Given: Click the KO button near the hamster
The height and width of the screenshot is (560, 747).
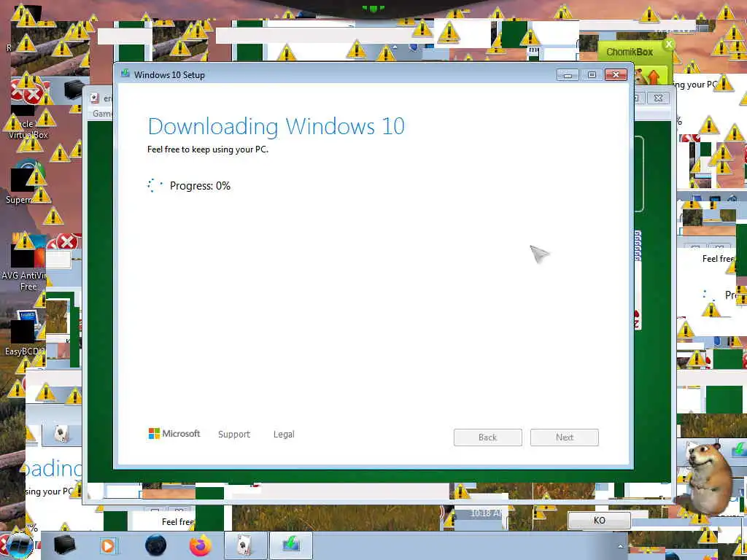Looking at the screenshot, I should point(600,521).
